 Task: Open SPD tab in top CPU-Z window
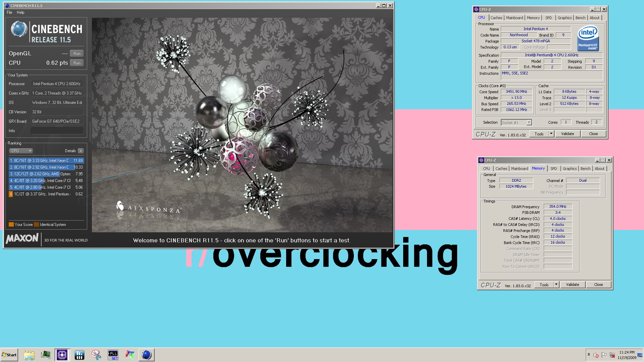549,18
